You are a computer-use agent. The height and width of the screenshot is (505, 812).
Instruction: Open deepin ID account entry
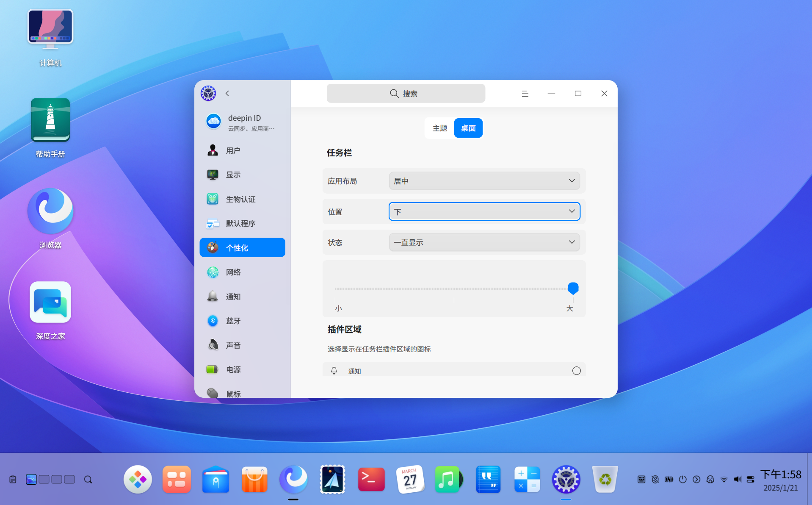click(x=242, y=122)
